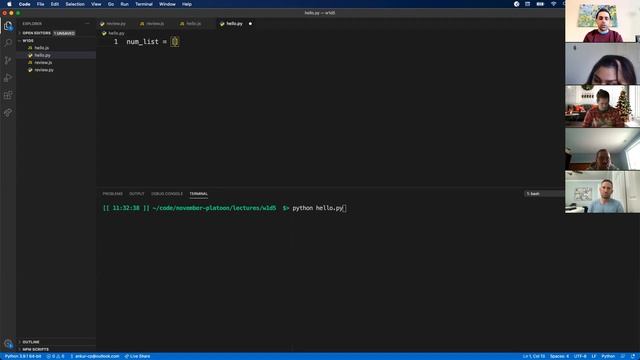This screenshot has height=360, width=640.
Task: Open the Selection menu
Action: 75,4
